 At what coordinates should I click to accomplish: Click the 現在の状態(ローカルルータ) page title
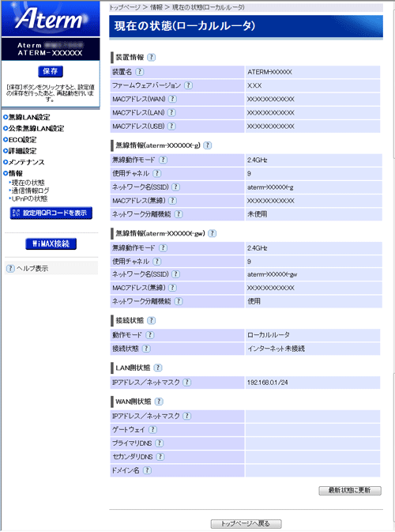pos(184,26)
